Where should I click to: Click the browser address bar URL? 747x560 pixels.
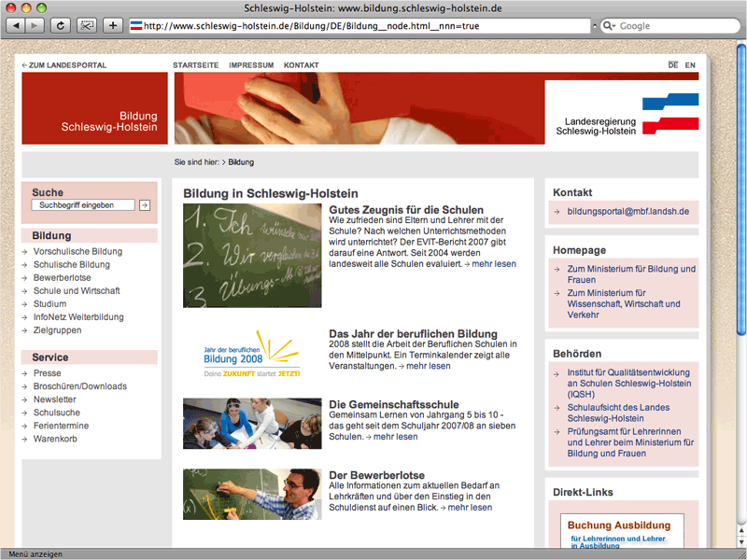(364, 26)
